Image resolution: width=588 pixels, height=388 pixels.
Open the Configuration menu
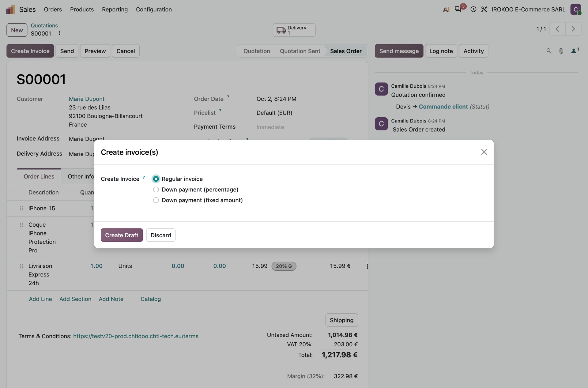pos(154,9)
